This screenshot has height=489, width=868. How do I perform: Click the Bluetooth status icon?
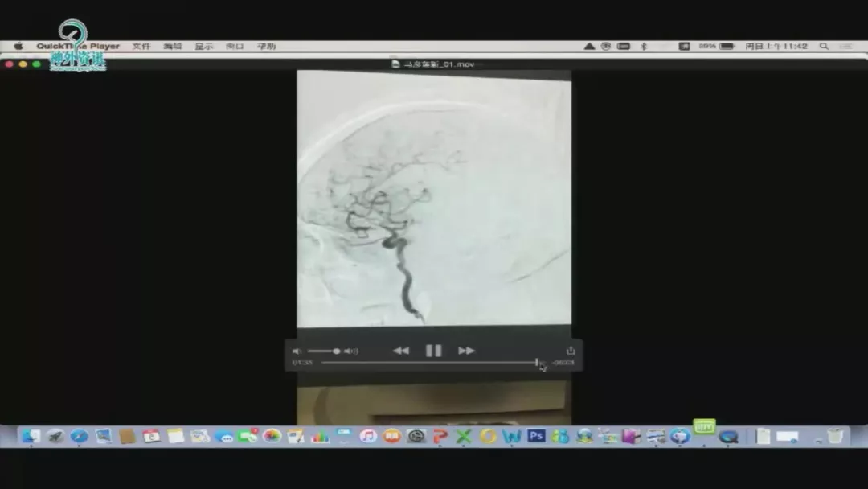tap(644, 47)
